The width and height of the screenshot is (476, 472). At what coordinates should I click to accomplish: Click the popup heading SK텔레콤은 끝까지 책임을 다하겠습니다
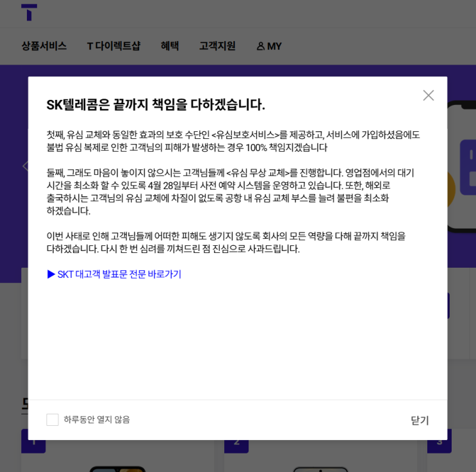point(156,105)
